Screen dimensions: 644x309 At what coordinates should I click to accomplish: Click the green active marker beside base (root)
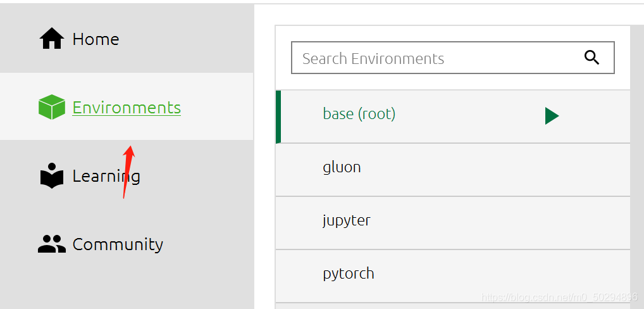coord(278,117)
